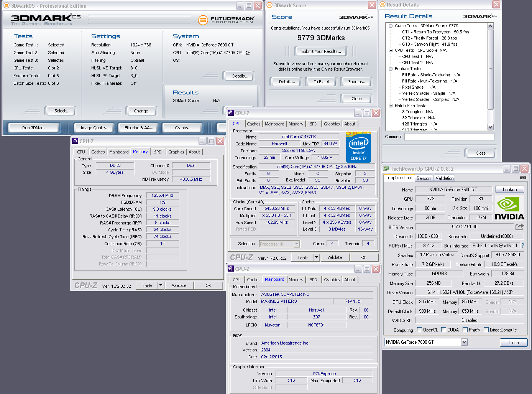Open Tools dropdown arrow in CPU-Z CPU window
This screenshot has width=532, height=394.
317,257
